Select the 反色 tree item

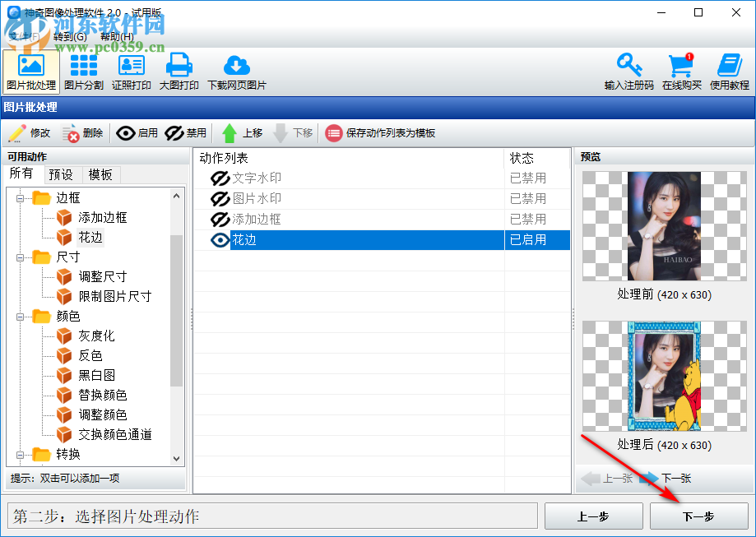(x=90, y=356)
